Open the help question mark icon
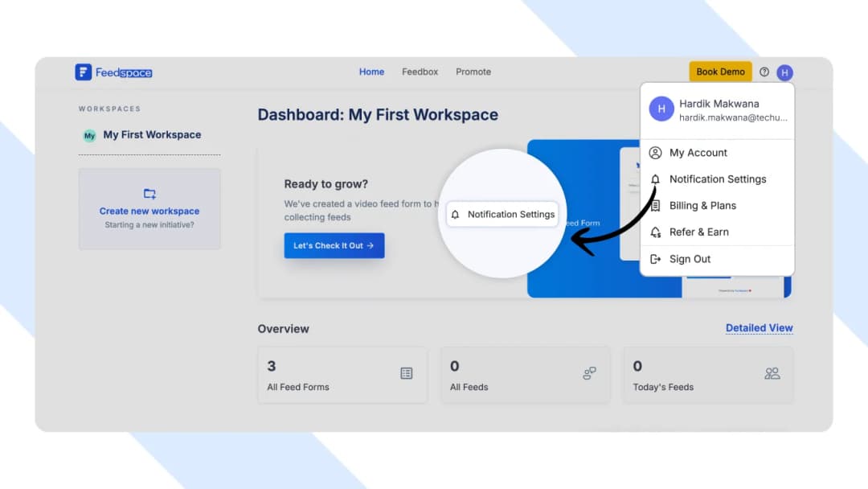The height and width of the screenshot is (489, 868). point(764,72)
